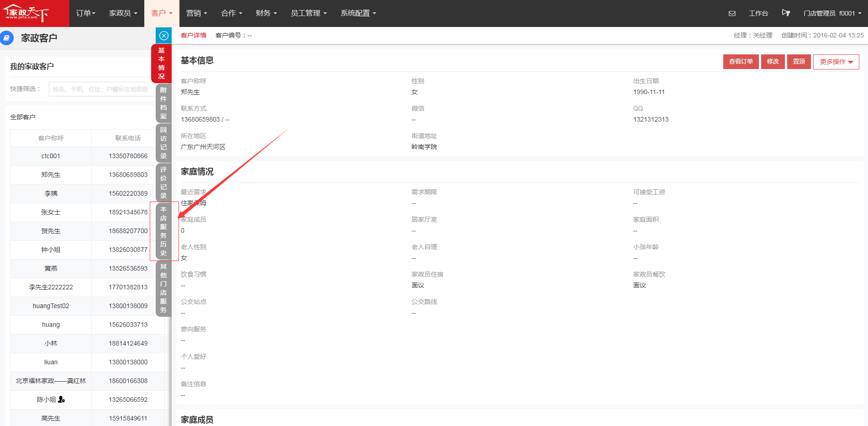Click the 客户称呼 column header
The width and height of the screenshot is (868, 426).
click(x=51, y=138)
